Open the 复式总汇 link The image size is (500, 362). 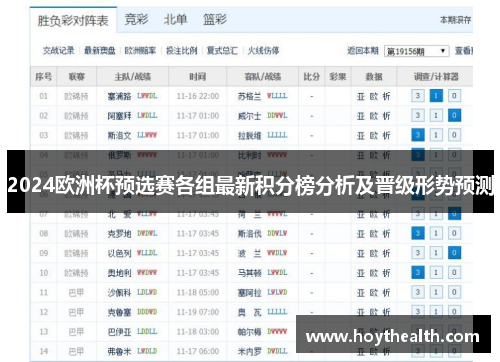pyautogui.click(x=222, y=51)
